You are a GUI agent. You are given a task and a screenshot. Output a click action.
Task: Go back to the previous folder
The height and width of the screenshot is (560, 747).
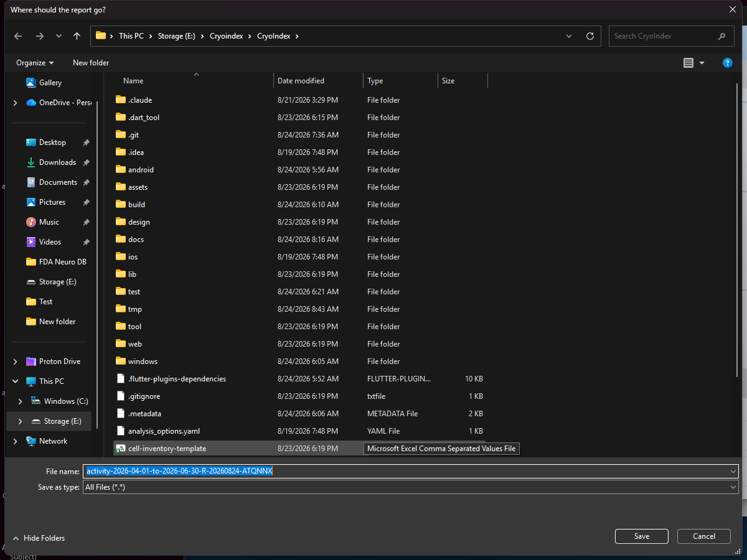pos(18,36)
